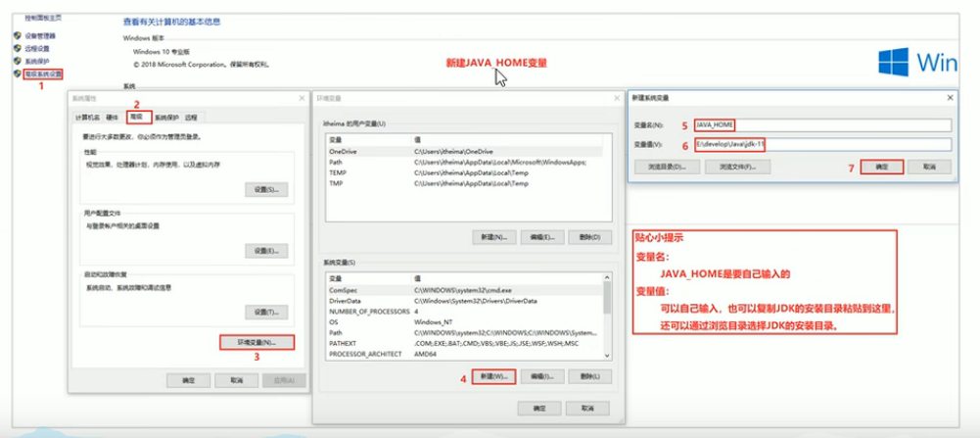Click the Windows logo in the top right
The width and height of the screenshot is (980, 438).
894,63
